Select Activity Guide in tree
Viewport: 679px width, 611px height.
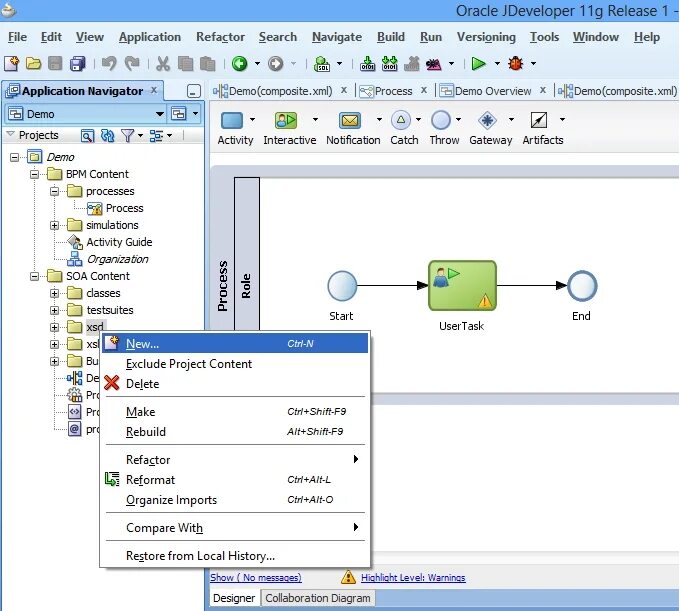pos(119,242)
